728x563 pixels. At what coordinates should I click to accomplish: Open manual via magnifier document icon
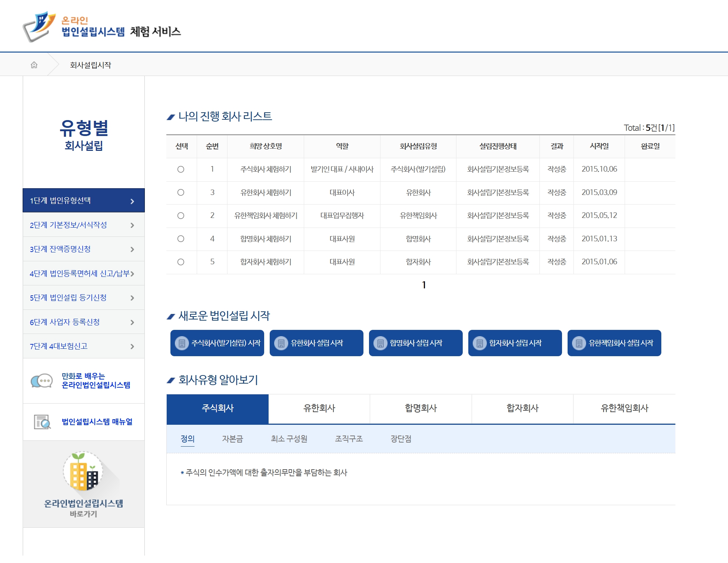pyautogui.click(x=42, y=422)
